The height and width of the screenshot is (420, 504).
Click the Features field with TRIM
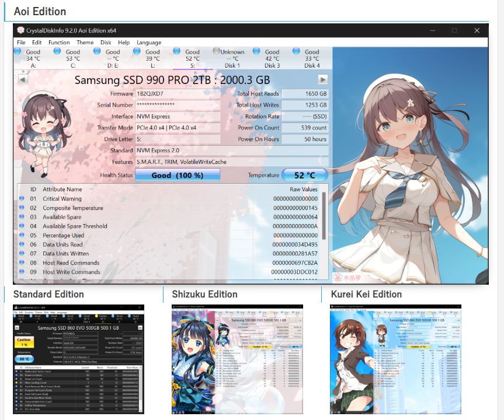(231, 162)
